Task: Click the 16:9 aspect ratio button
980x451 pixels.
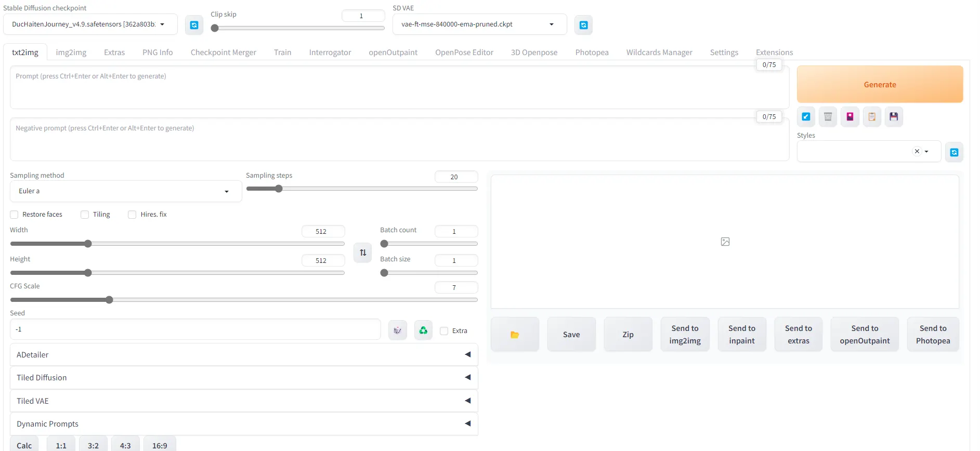Action: [160, 445]
